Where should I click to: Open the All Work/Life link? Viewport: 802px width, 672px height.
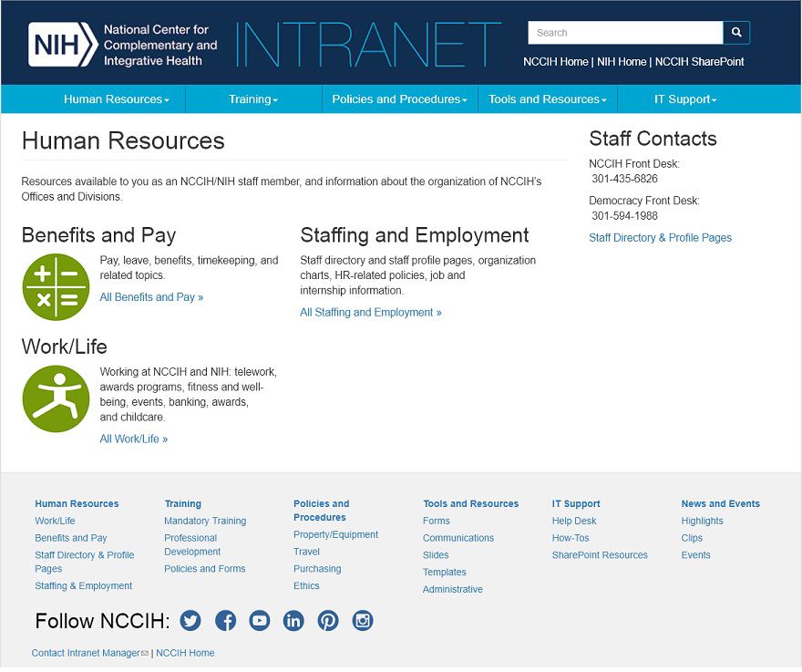[133, 439]
